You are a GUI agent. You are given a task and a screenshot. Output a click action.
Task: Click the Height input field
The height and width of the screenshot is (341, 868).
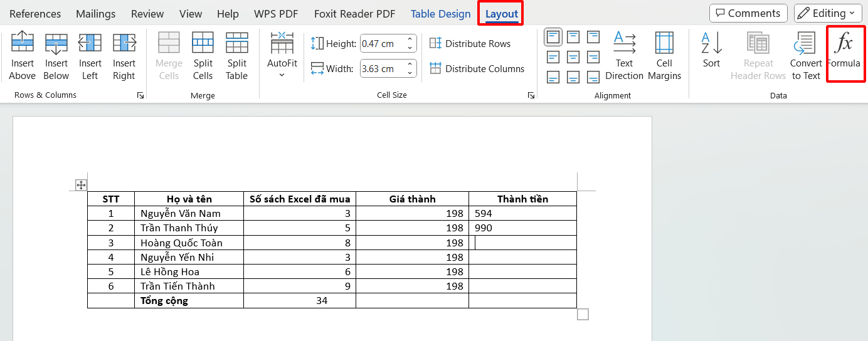tap(383, 44)
